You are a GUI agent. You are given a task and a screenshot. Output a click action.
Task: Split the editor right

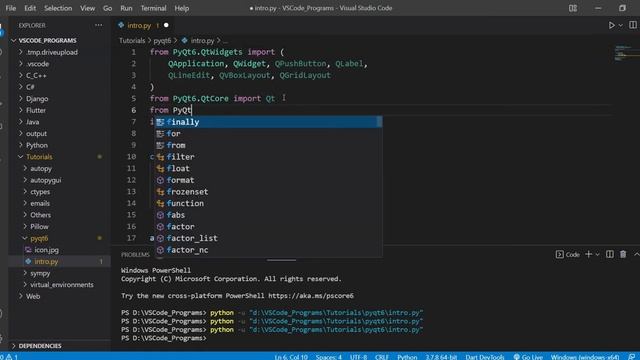point(633,25)
